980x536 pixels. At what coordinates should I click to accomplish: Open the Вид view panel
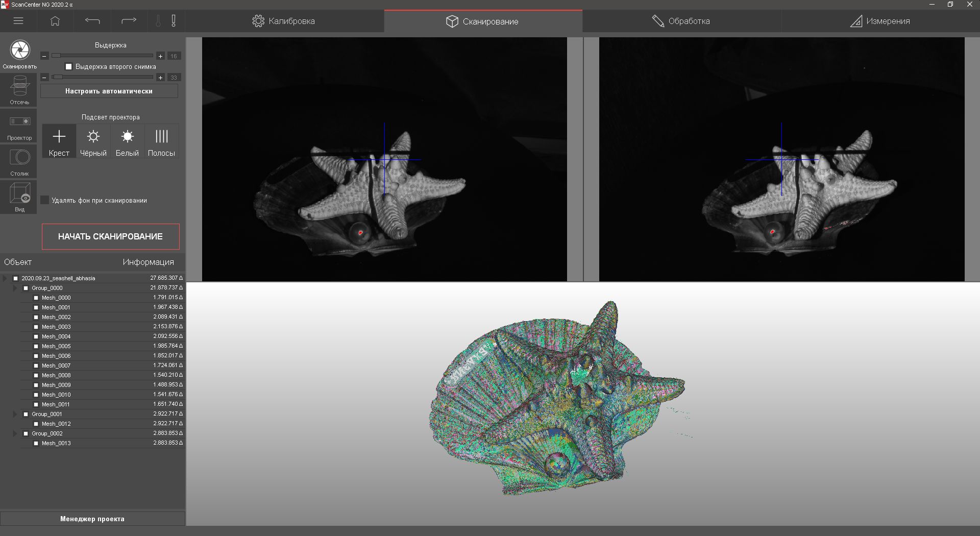19,197
